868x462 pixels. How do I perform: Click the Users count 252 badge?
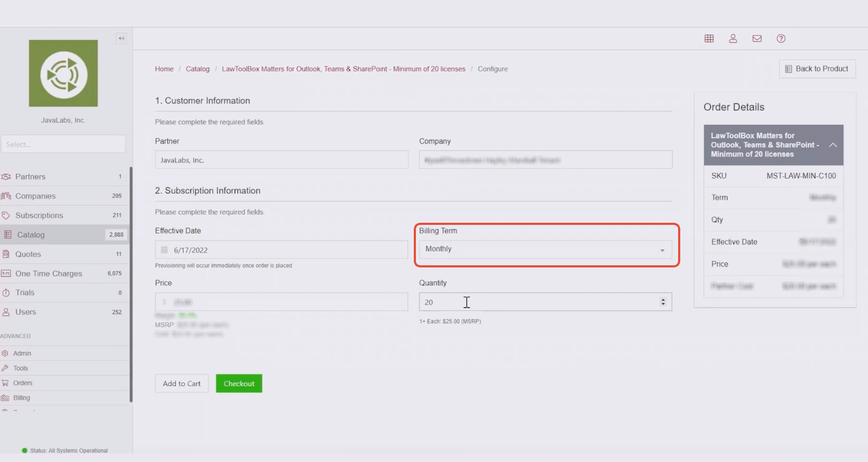click(117, 312)
